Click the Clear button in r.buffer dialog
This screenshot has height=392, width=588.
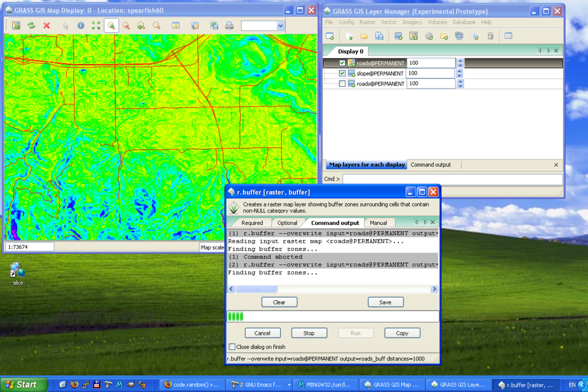click(280, 302)
